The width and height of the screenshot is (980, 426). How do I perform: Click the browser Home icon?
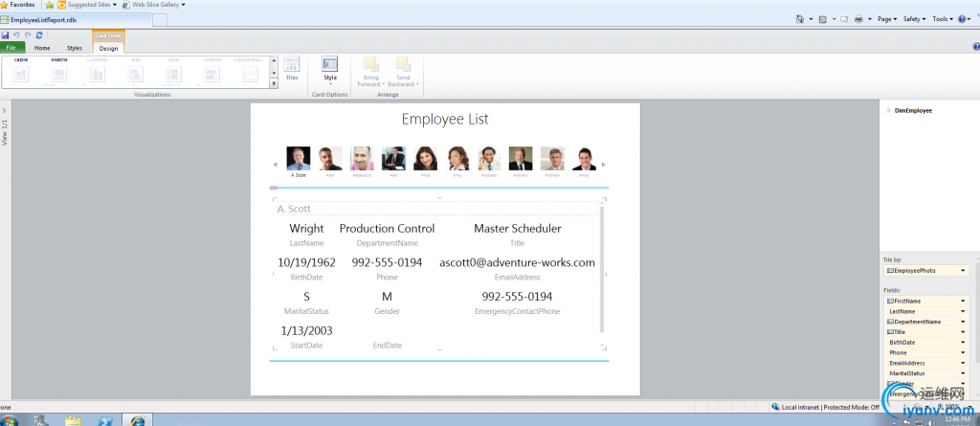click(799, 19)
